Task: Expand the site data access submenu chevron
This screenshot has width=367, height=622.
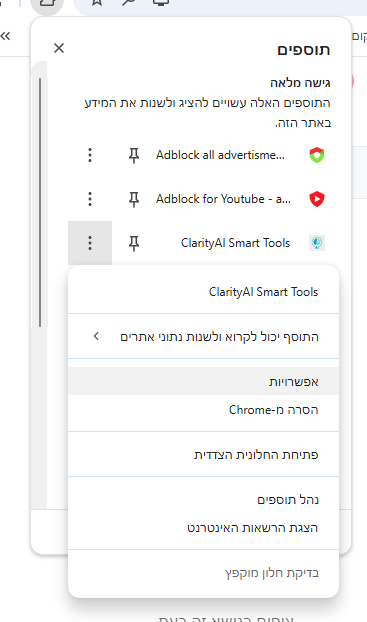Action: pyautogui.click(x=96, y=336)
